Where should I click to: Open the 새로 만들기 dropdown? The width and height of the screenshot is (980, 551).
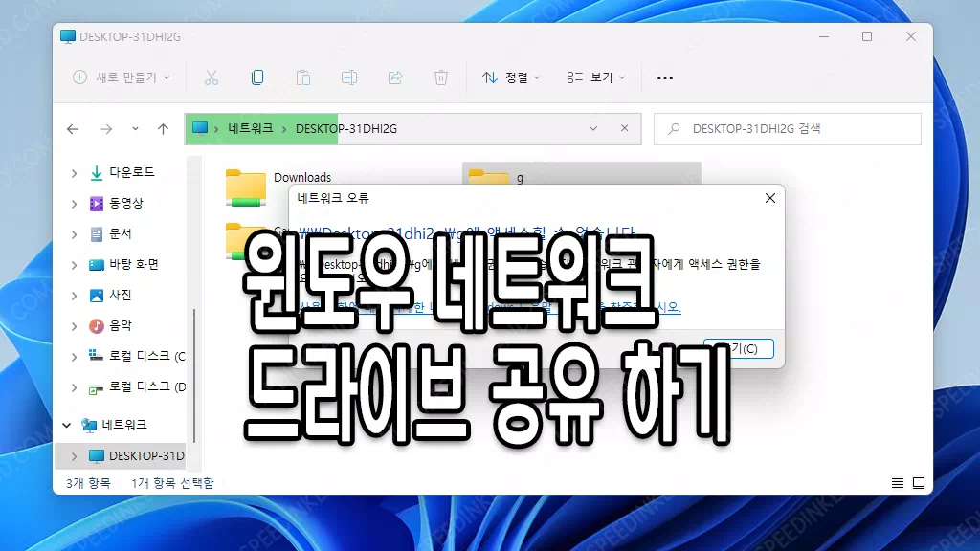pos(122,77)
